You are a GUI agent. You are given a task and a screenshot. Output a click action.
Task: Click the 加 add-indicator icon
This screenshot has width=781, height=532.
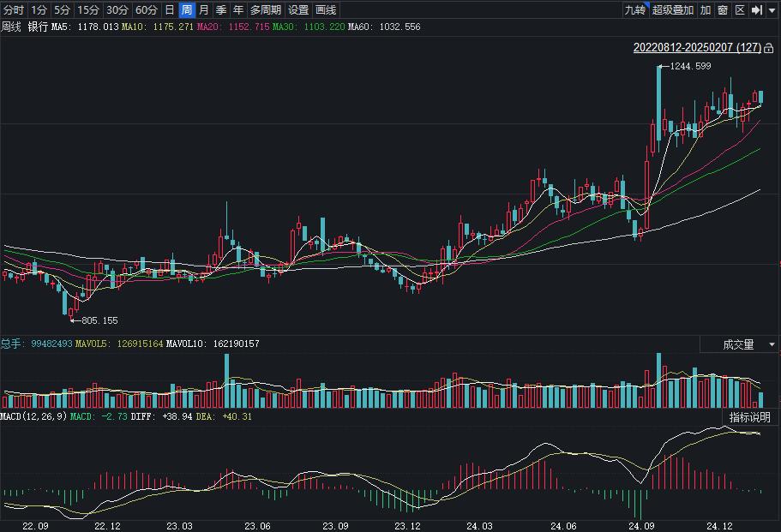coord(705,10)
